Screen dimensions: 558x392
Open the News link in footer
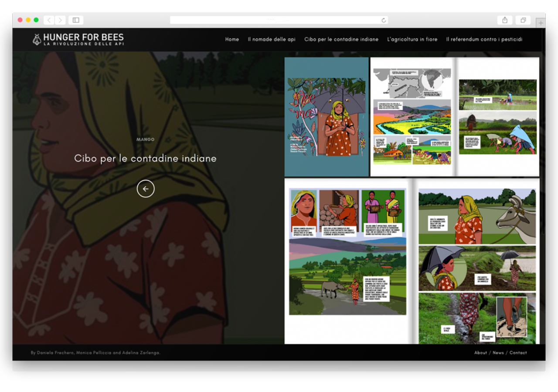pos(498,353)
